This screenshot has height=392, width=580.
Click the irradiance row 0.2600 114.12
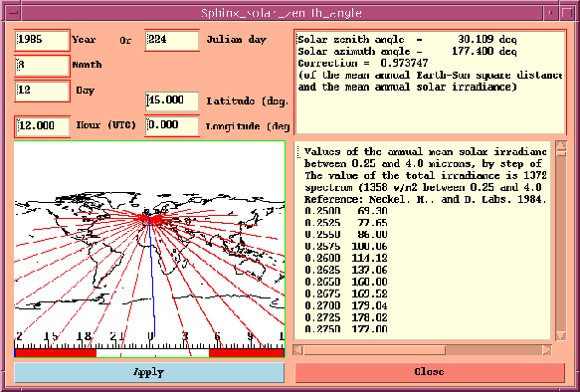click(346, 259)
